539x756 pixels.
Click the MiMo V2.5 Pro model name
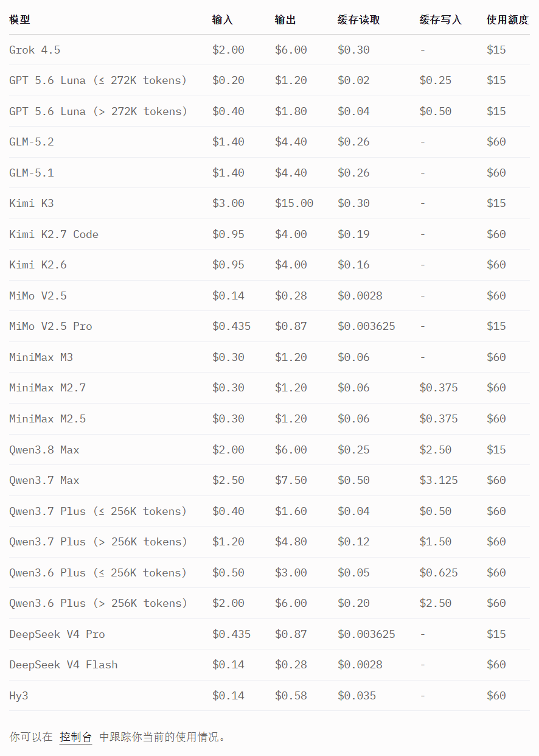[x=50, y=326]
